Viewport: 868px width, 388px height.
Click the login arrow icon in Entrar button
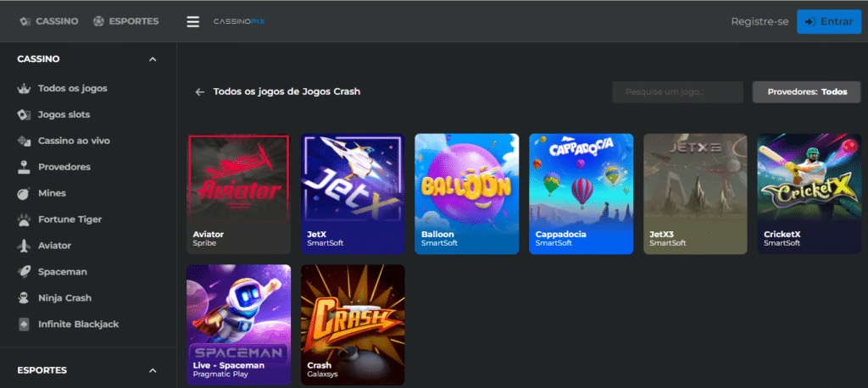810,21
